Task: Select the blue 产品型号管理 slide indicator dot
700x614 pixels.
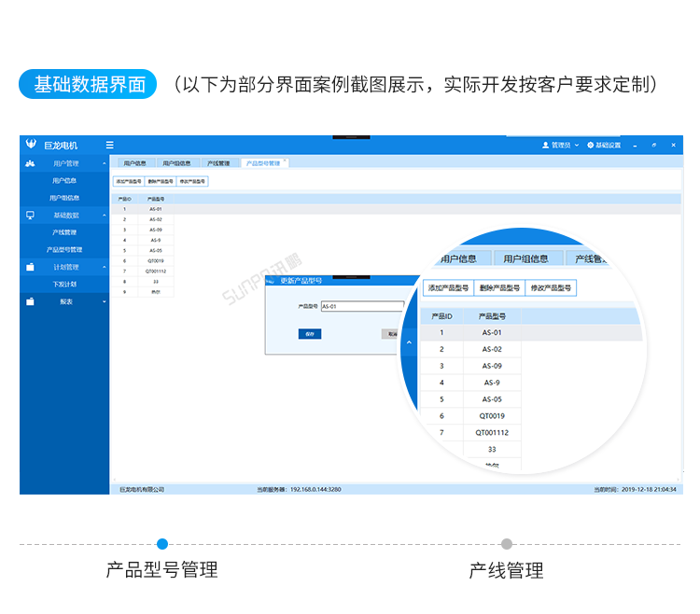Action: 162,544
